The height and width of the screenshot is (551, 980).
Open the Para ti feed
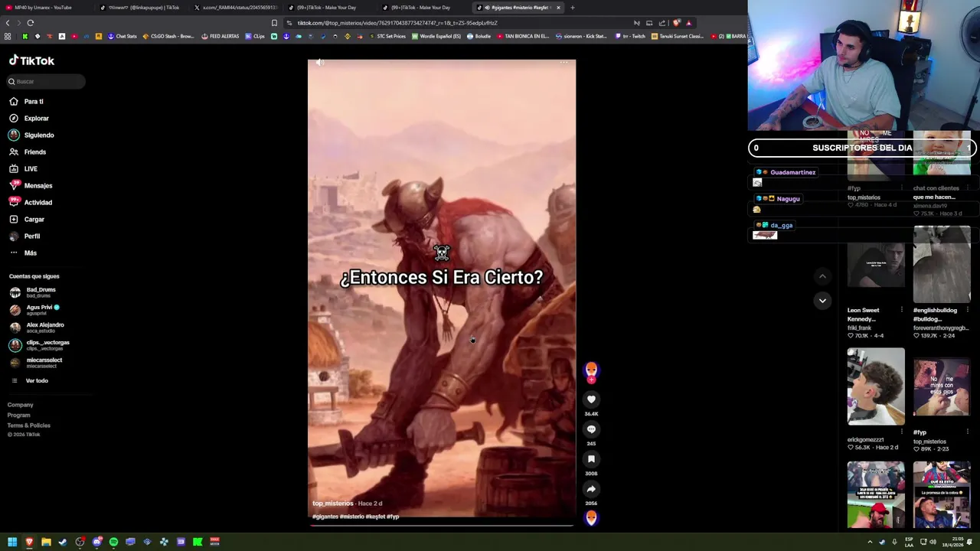(33, 101)
